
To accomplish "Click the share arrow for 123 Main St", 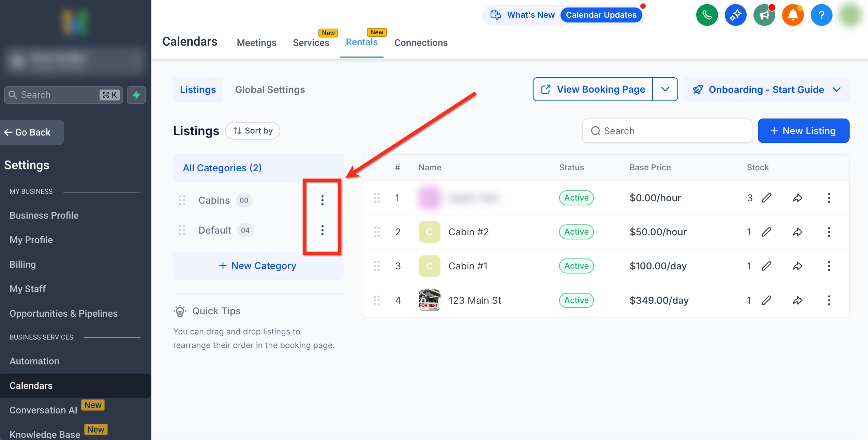I will pyautogui.click(x=797, y=300).
